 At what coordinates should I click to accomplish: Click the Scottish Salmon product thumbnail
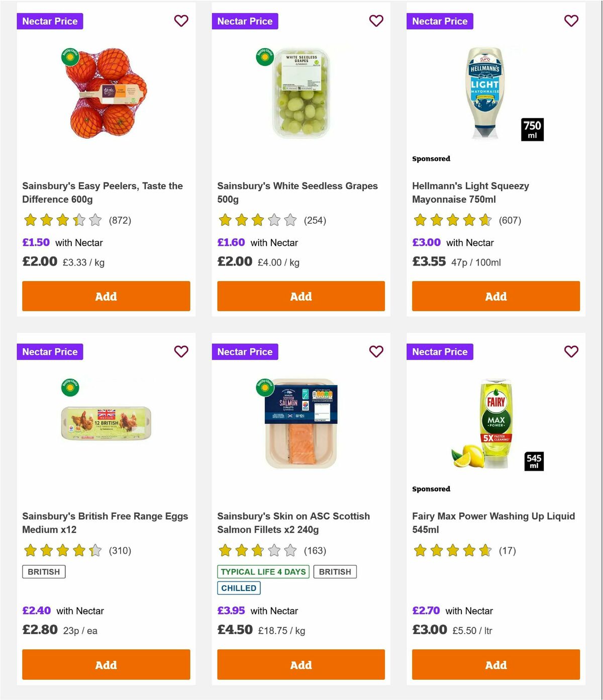tap(300, 425)
